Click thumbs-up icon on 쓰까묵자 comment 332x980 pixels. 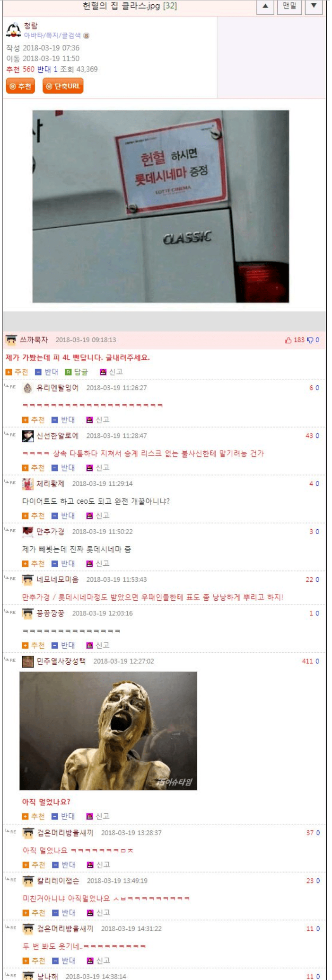coord(288,340)
